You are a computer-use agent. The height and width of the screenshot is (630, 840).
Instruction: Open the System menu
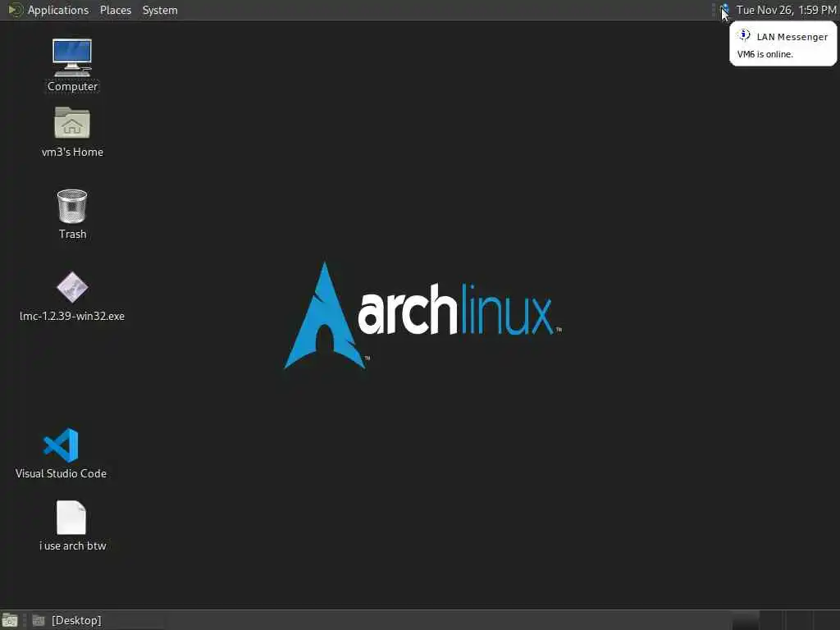(160, 10)
